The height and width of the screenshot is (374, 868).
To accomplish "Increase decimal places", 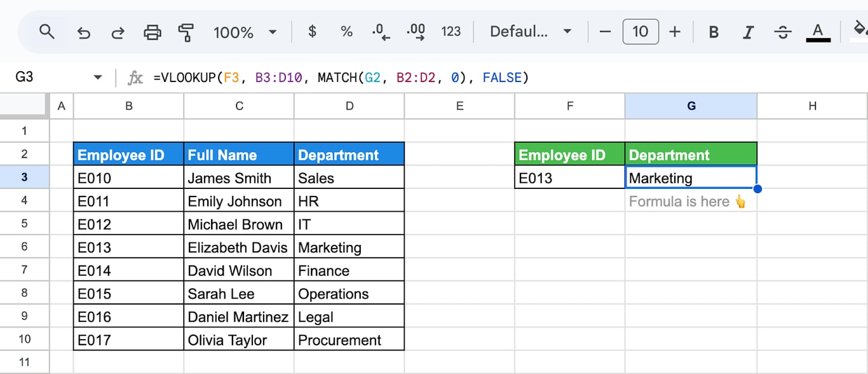I will (416, 32).
